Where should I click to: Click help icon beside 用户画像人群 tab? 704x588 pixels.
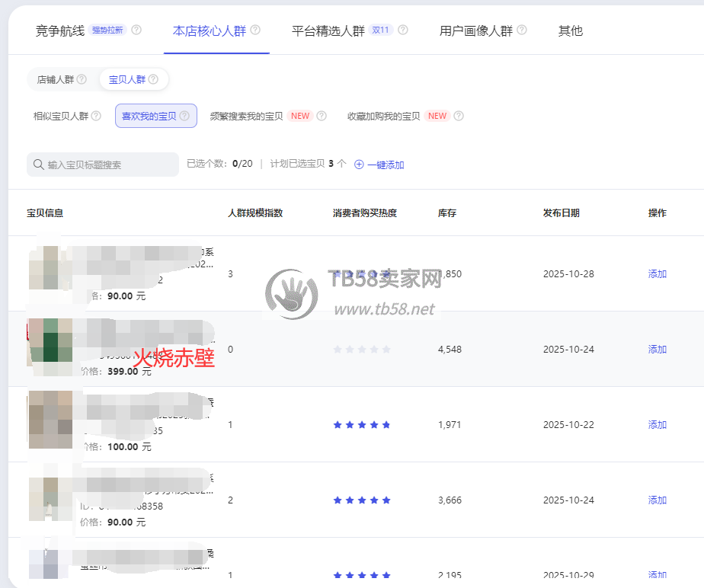coord(521,30)
